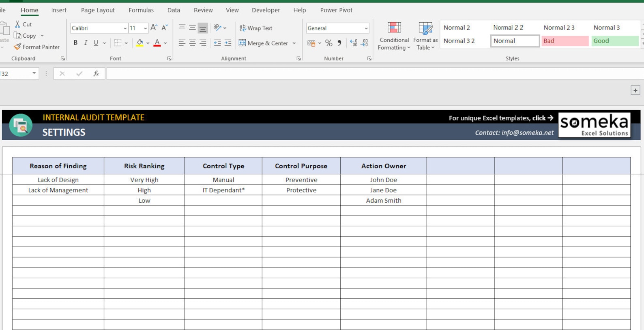
Task: Click Increase Indent icon
Action: pyautogui.click(x=228, y=43)
